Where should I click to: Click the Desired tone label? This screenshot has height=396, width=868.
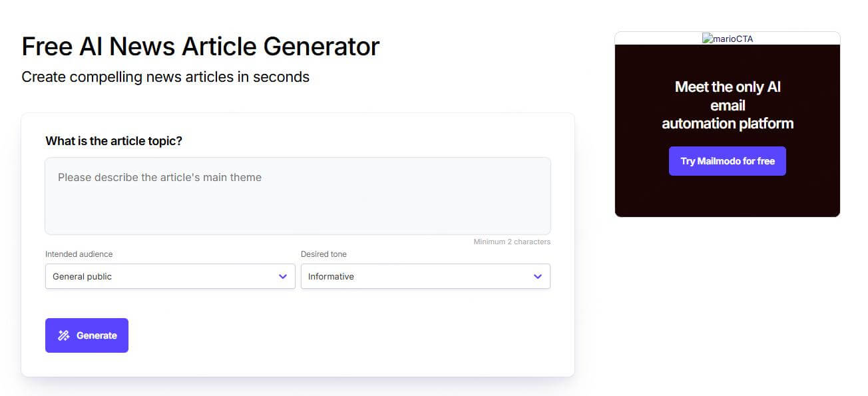coord(324,254)
